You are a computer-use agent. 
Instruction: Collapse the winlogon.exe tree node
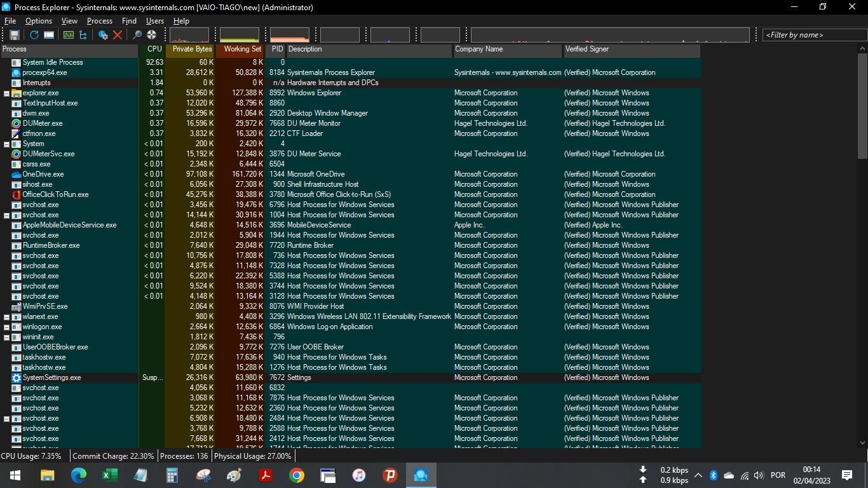point(6,327)
